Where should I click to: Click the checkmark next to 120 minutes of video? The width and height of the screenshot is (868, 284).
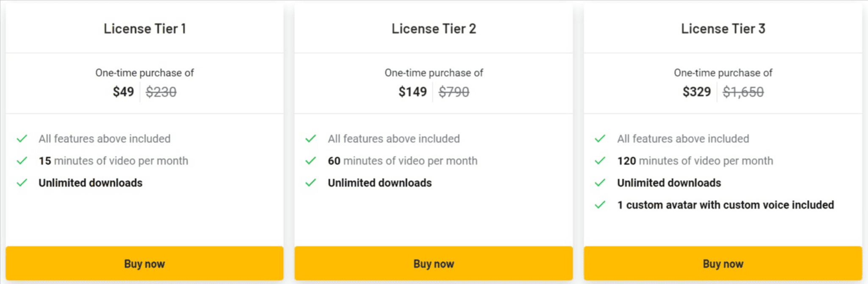pos(600,161)
